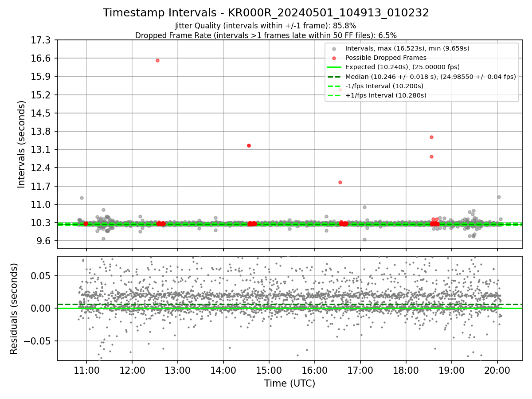
Task: Click the "Intervals (seconds)" y-axis label
Action: pos(22,144)
